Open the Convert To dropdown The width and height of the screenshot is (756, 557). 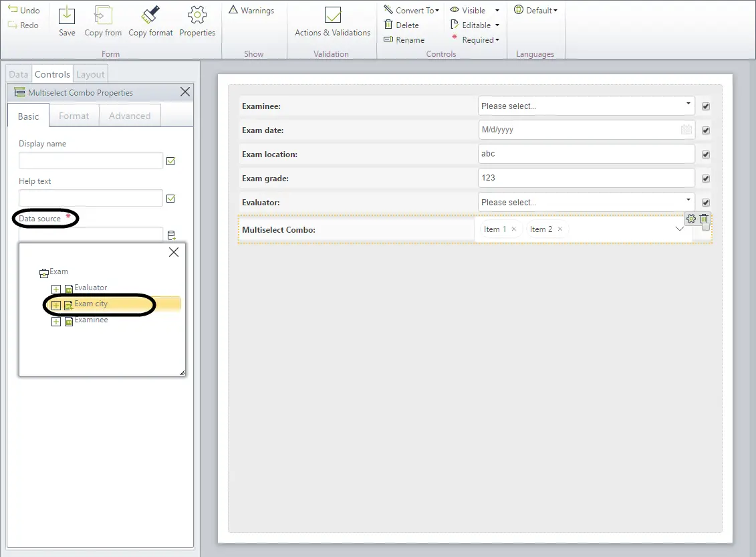coord(412,10)
